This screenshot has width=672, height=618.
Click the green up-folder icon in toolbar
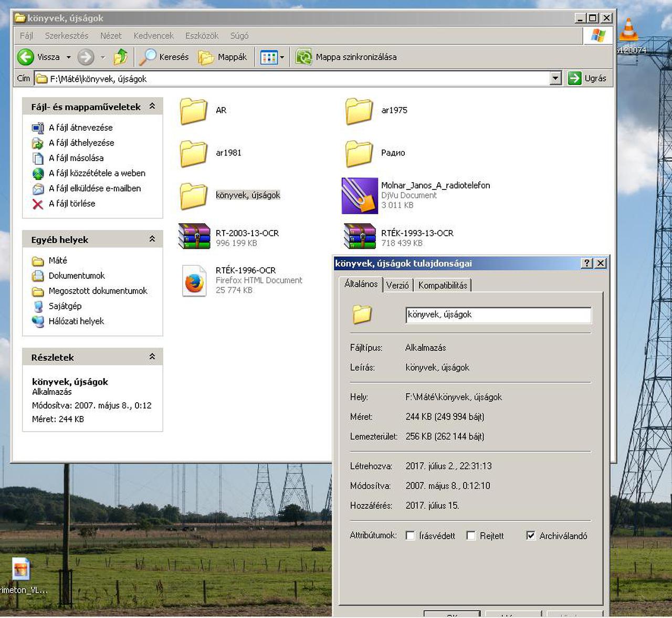click(121, 57)
